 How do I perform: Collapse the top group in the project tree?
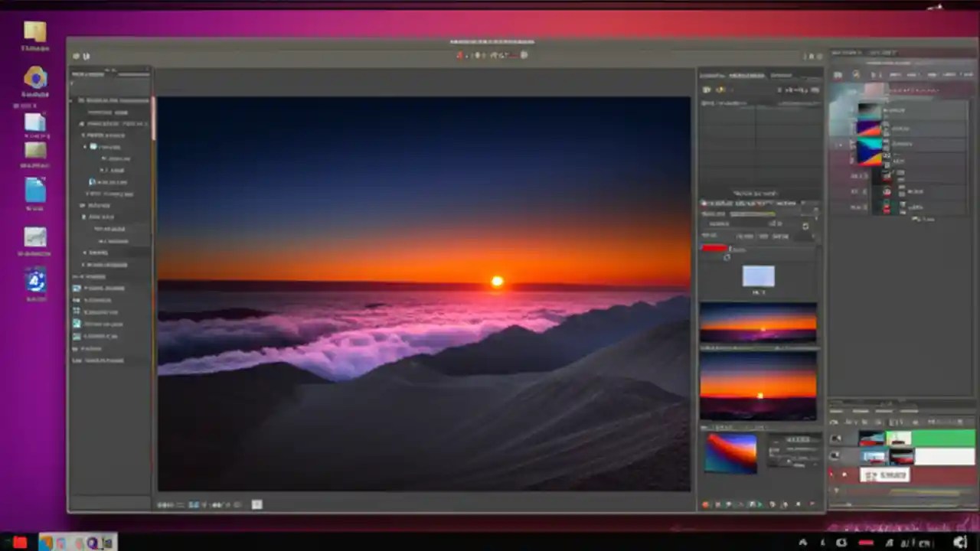(71, 100)
